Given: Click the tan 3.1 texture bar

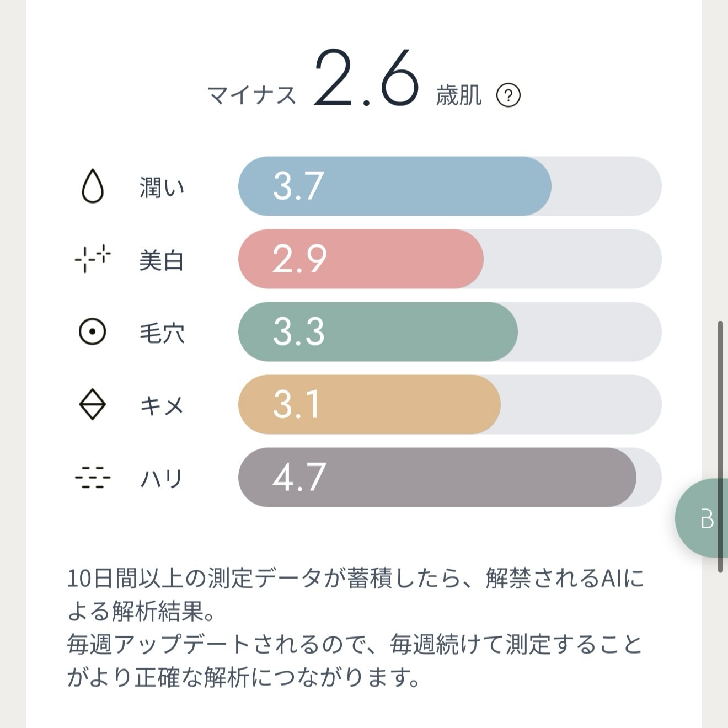Looking at the screenshot, I should 369,405.
